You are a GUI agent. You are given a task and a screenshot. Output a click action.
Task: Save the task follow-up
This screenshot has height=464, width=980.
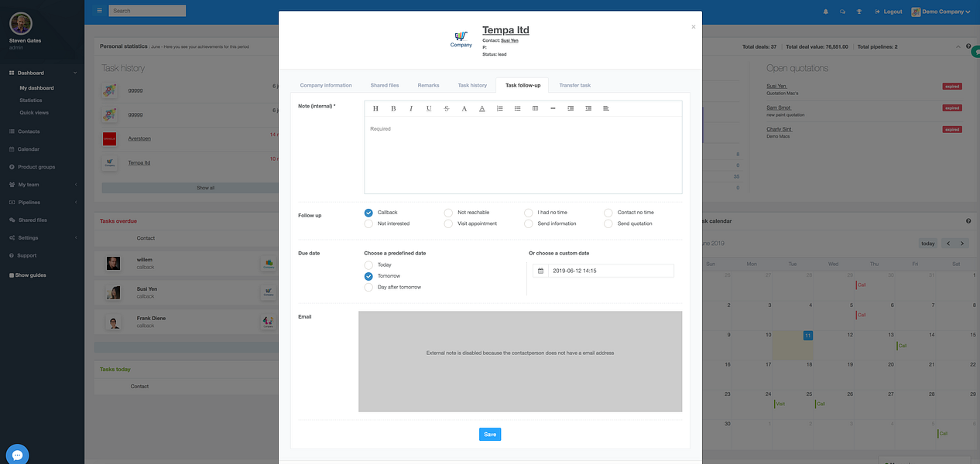click(x=489, y=434)
